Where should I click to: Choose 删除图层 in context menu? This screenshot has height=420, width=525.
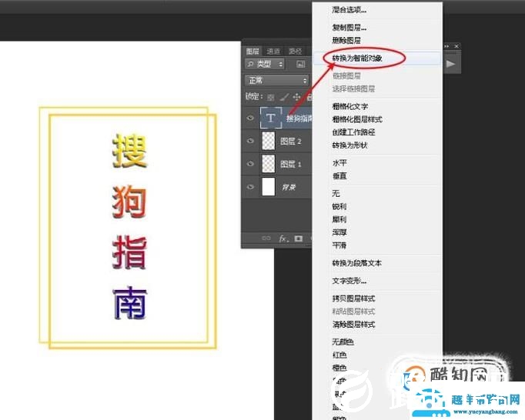pos(346,41)
